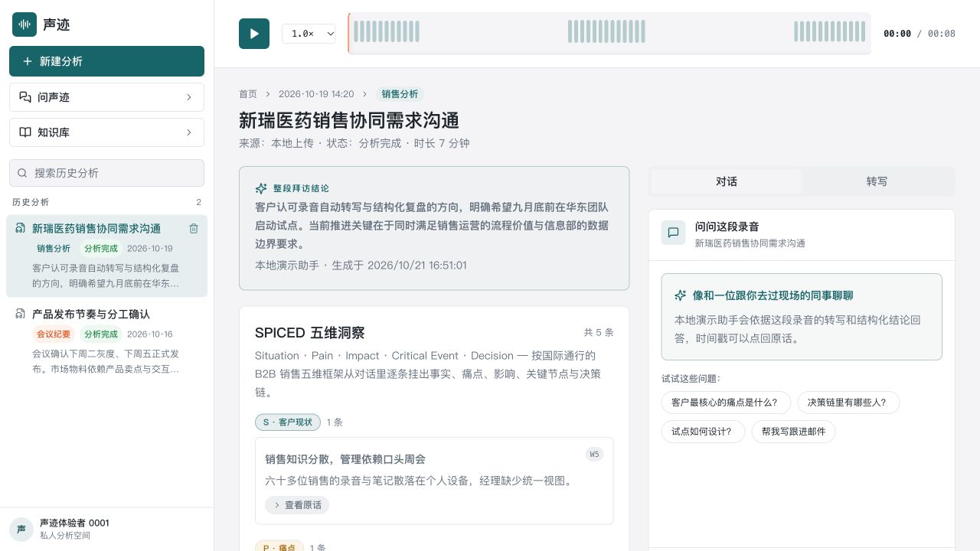
Task: Click the 销售分析 tag in history item
Action: tap(54, 249)
